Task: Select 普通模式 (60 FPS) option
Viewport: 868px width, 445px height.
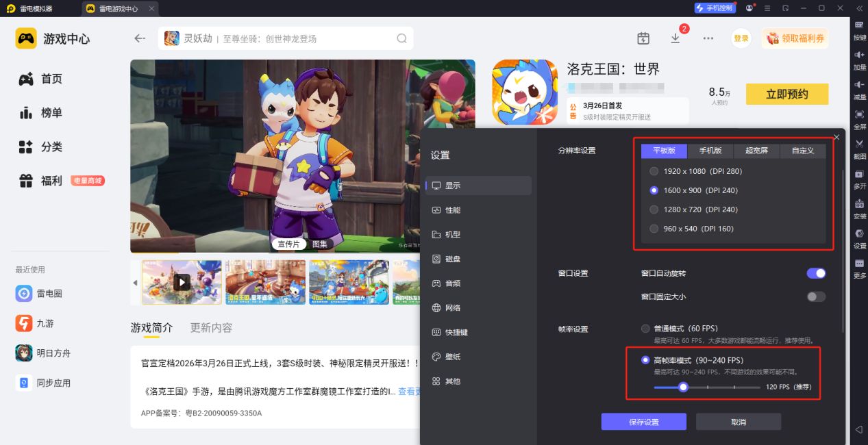Action: (680, 328)
